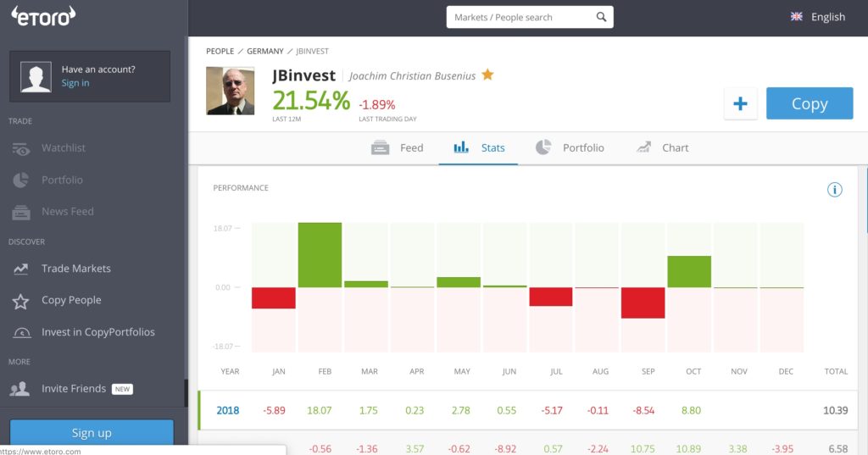Click the Feed tab icon
868x455 pixels.
click(381, 147)
